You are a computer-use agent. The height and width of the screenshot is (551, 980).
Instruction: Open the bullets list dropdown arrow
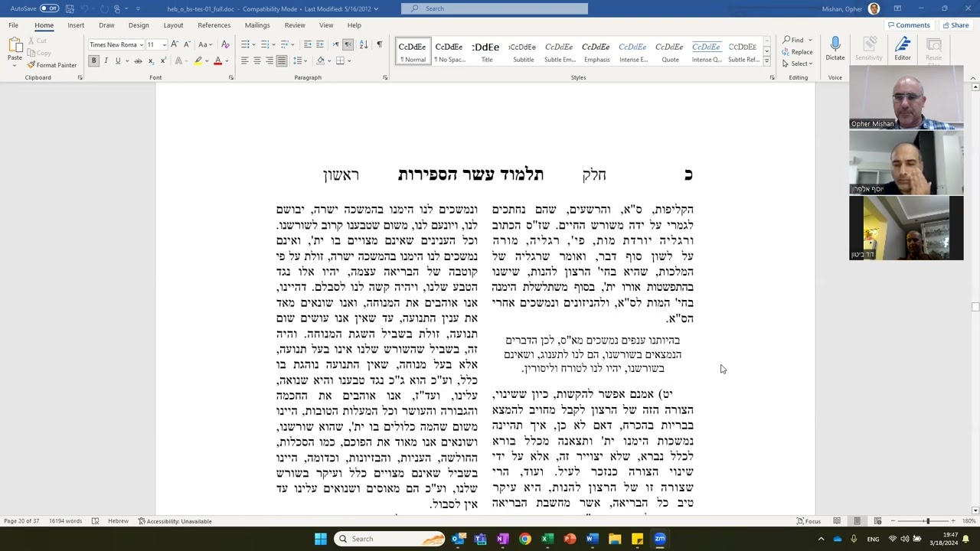[x=253, y=44]
